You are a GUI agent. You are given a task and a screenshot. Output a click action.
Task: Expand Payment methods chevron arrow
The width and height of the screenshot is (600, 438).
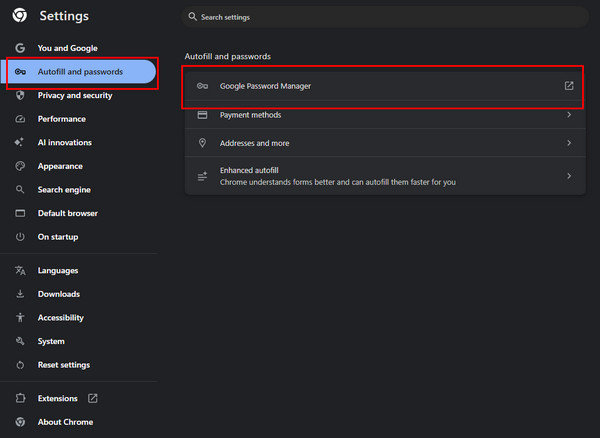click(569, 115)
